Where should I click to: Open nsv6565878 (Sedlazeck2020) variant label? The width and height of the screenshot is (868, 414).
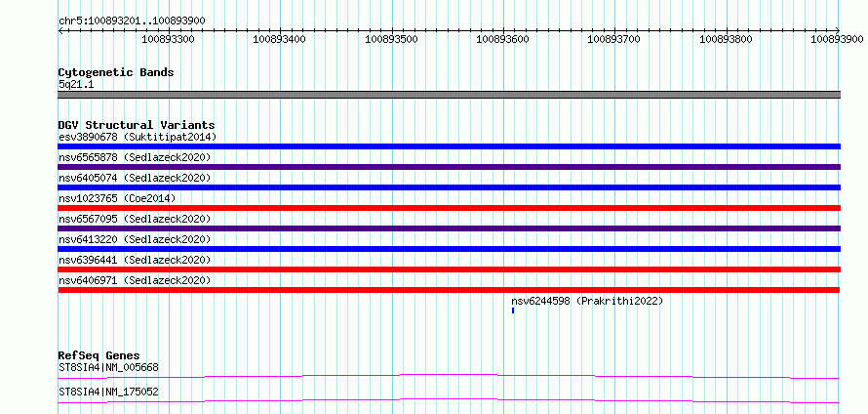point(135,157)
